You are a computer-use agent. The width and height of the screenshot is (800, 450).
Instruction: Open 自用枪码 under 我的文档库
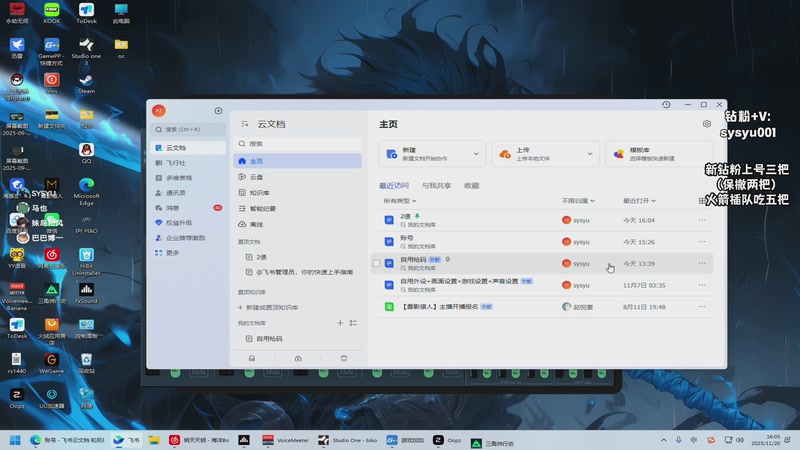(297, 339)
